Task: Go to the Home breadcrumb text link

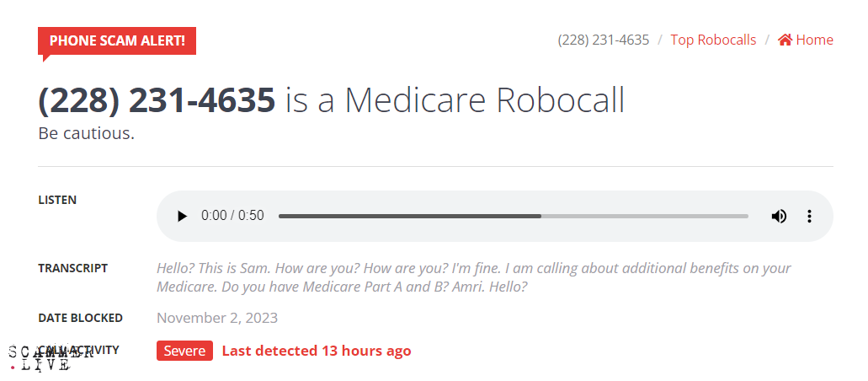Action: pos(814,40)
